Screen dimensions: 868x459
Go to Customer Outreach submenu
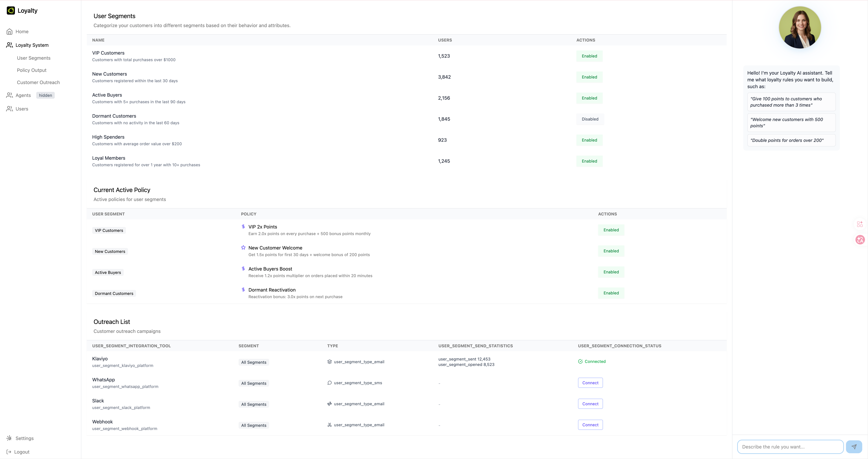[38, 83]
